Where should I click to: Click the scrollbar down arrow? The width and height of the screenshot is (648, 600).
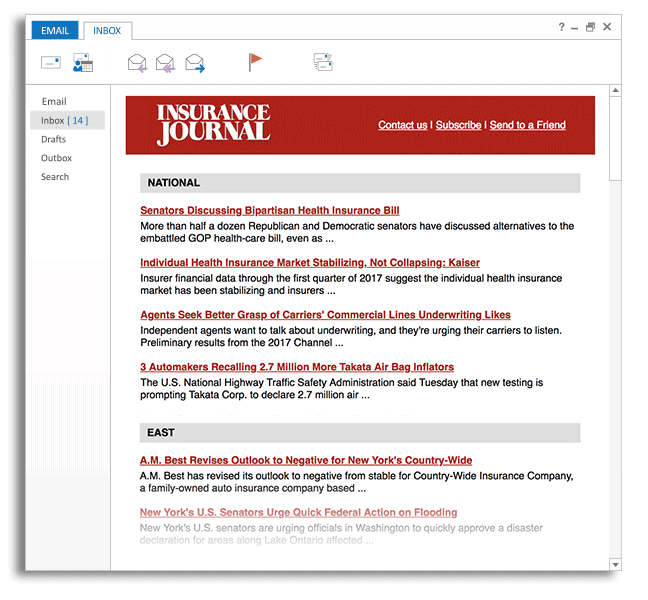pos(615,565)
